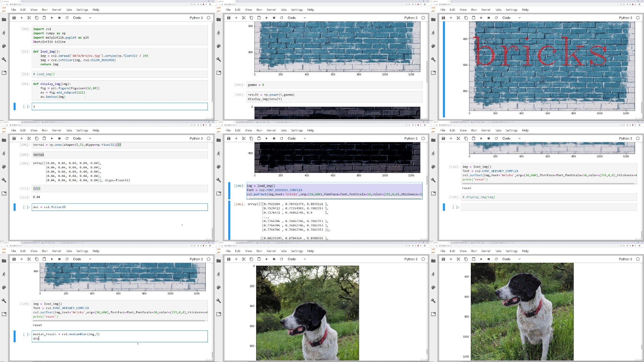Insert a cell below in the import cv2 notebook

tap(21, 18)
